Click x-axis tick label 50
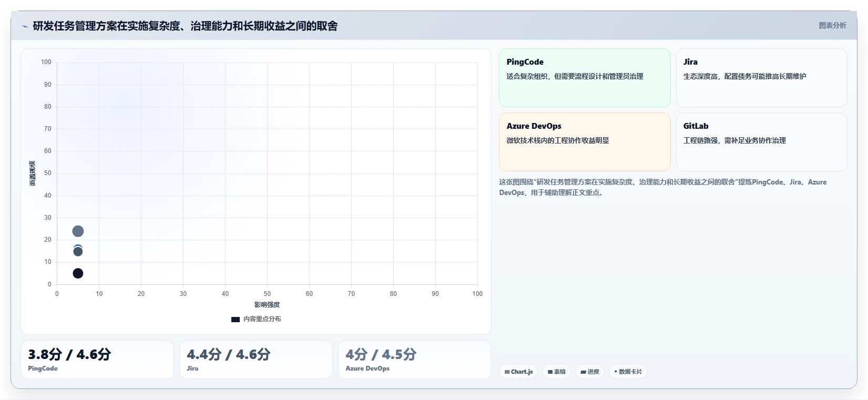The image size is (868, 400). pyautogui.click(x=267, y=294)
